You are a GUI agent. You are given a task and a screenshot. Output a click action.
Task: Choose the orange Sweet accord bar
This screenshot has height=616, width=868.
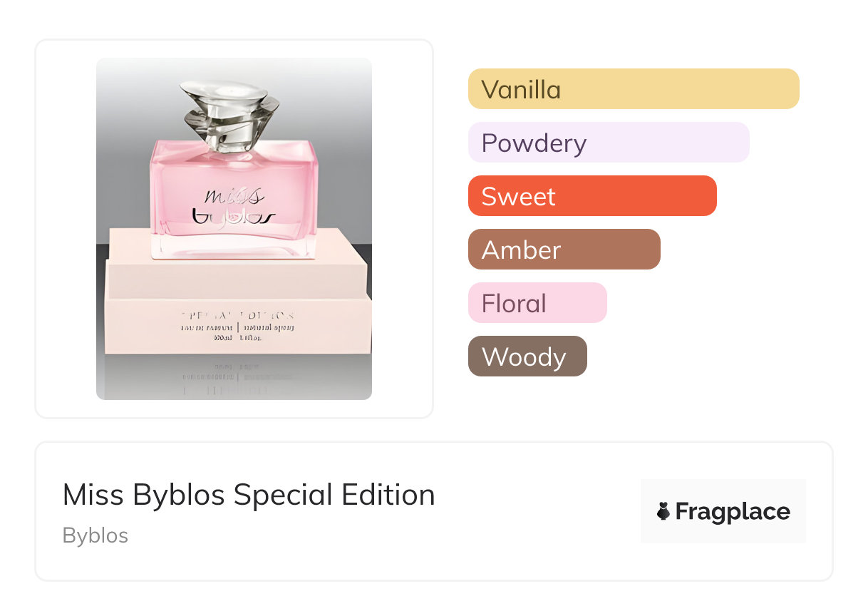(591, 196)
